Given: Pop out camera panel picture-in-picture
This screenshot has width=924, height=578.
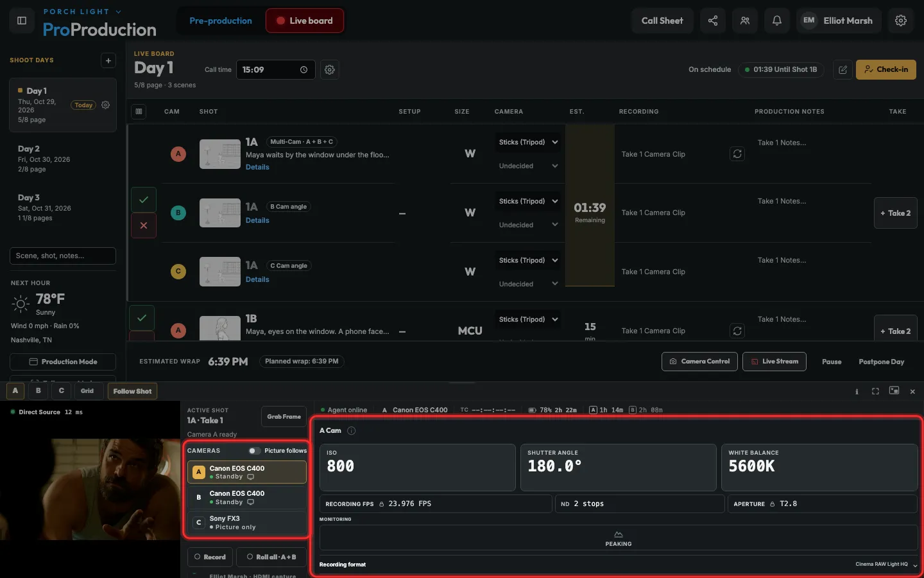Looking at the screenshot, I should [894, 390].
